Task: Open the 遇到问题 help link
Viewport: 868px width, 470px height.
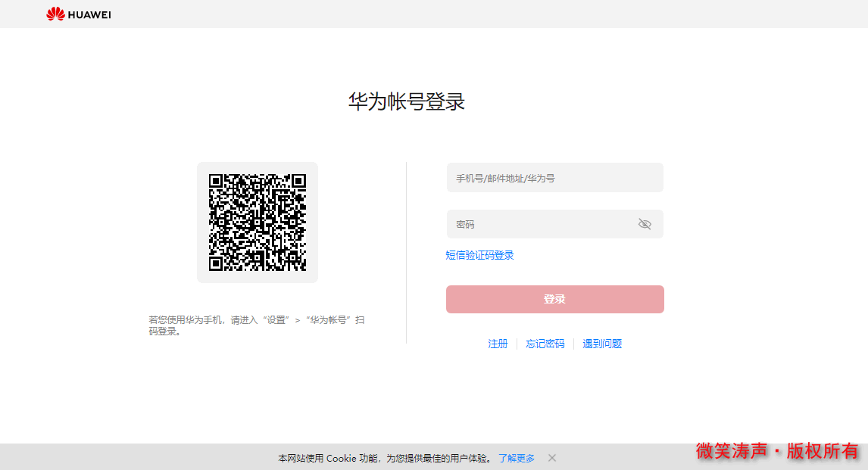Action: pos(602,344)
